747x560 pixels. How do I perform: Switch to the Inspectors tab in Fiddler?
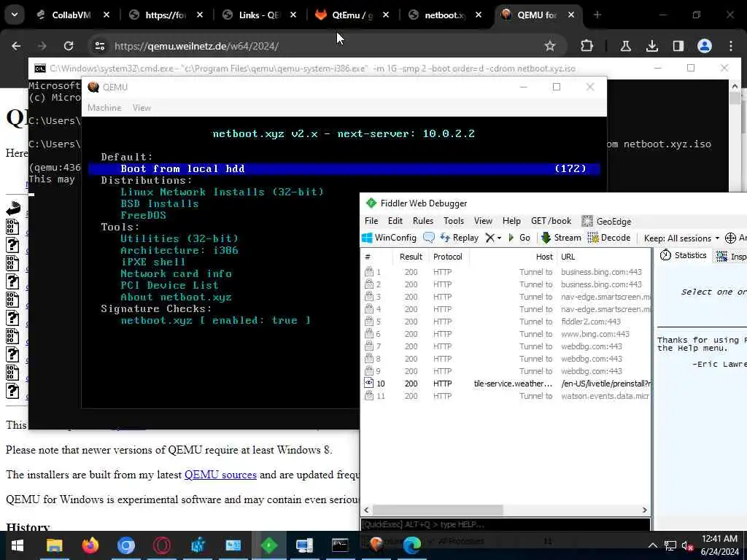click(731, 257)
